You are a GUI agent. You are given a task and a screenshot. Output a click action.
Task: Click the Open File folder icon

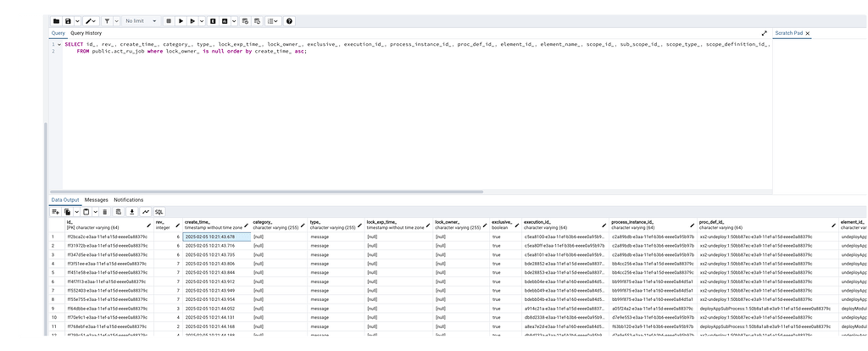(56, 20)
